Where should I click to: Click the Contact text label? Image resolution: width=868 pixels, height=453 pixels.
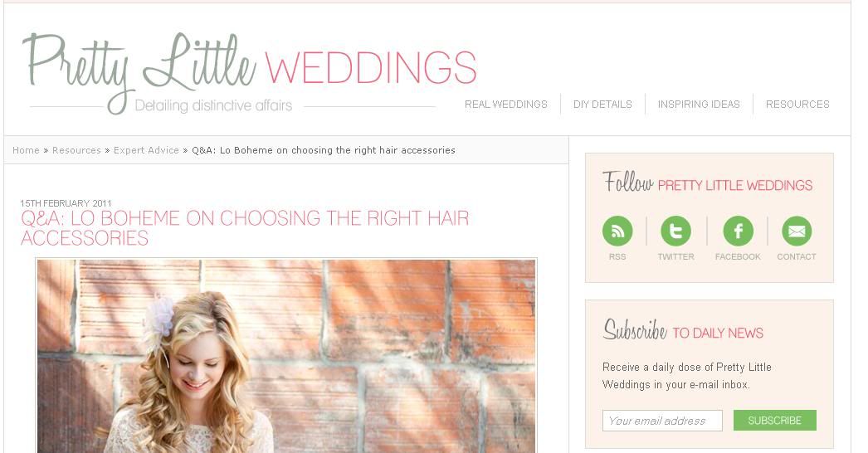pyautogui.click(x=797, y=257)
